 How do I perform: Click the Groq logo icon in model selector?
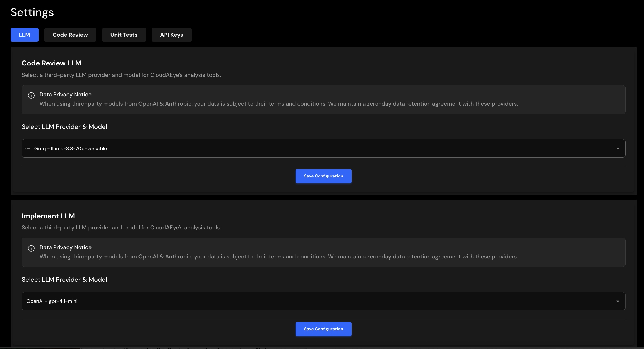tap(27, 148)
